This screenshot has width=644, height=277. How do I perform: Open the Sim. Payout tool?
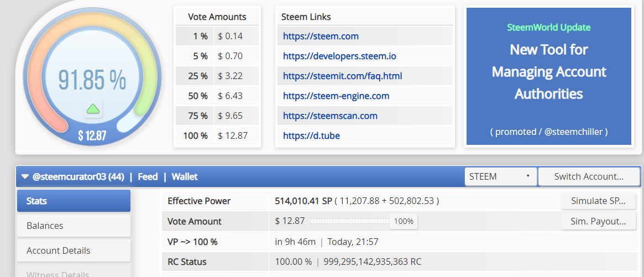[598, 221]
